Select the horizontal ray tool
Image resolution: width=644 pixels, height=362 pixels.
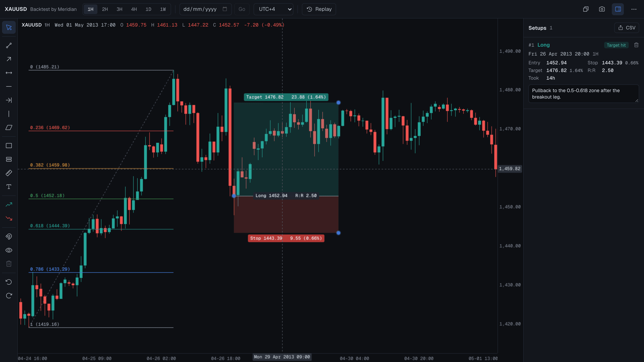tap(9, 100)
